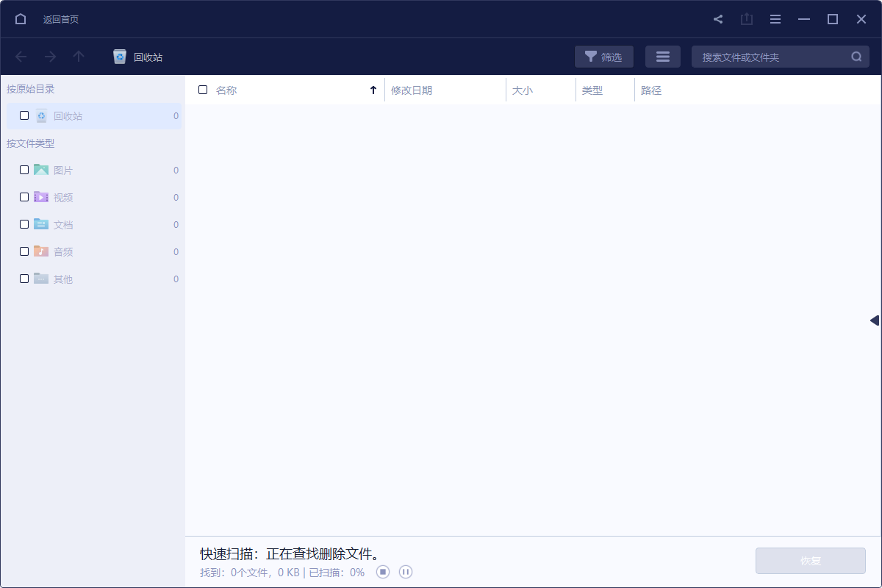Click the home icon in the title bar
Image resolution: width=882 pixels, height=588 pixels.
(20, 18)
